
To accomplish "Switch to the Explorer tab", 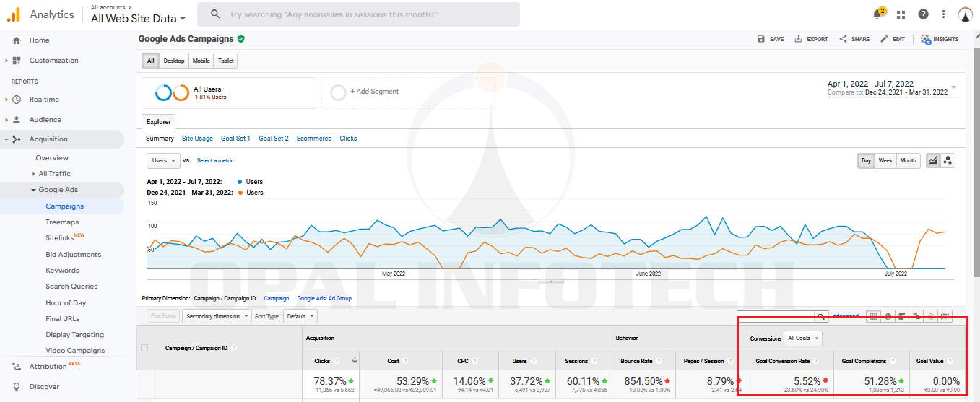I will [x=158, y=122].
